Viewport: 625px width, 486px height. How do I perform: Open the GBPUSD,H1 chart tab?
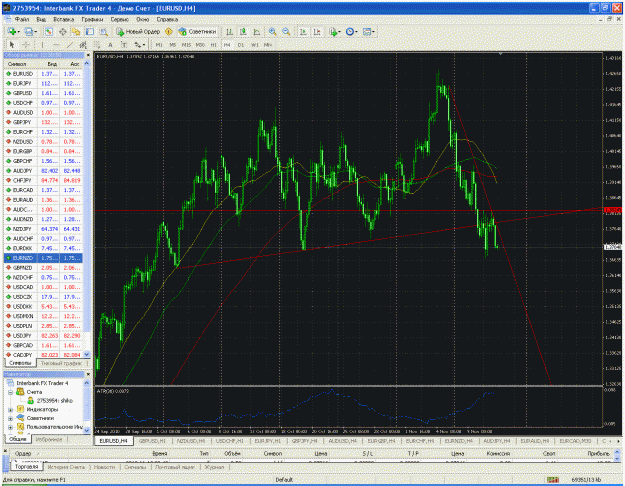point(152,441)
